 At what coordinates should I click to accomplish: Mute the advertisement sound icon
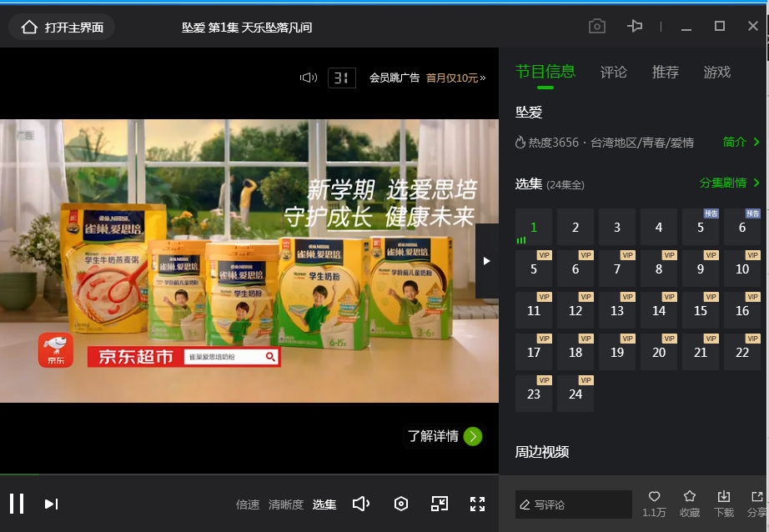click(x=309, y=78)
